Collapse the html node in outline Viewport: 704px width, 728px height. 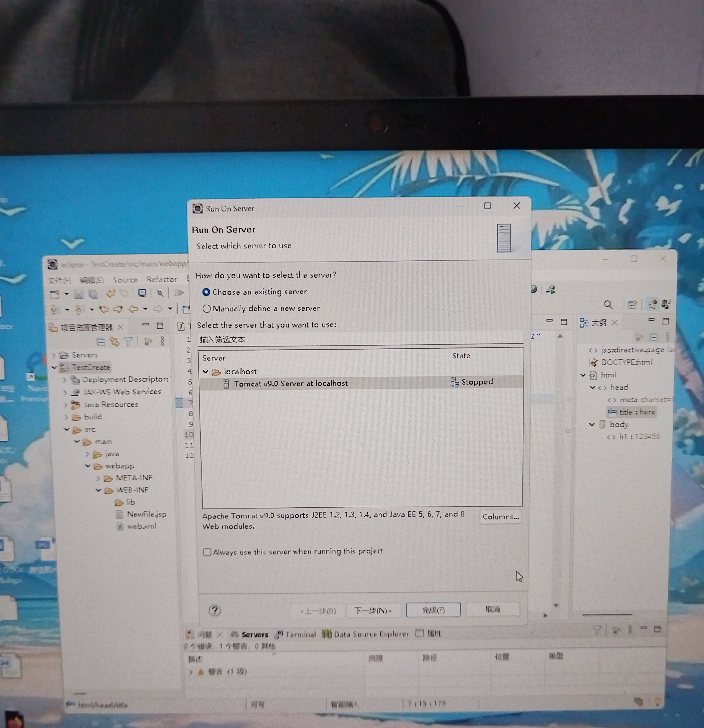(x=583, y=375)
